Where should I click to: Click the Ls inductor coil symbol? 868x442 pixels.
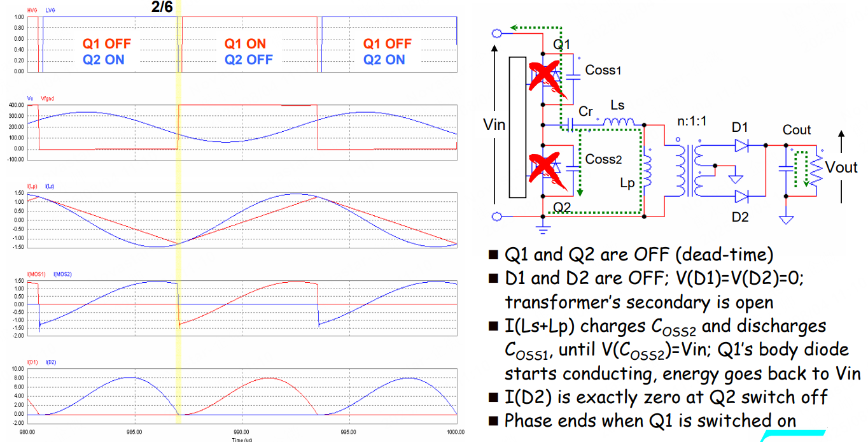pyautogui.click(x=618, y=122)
